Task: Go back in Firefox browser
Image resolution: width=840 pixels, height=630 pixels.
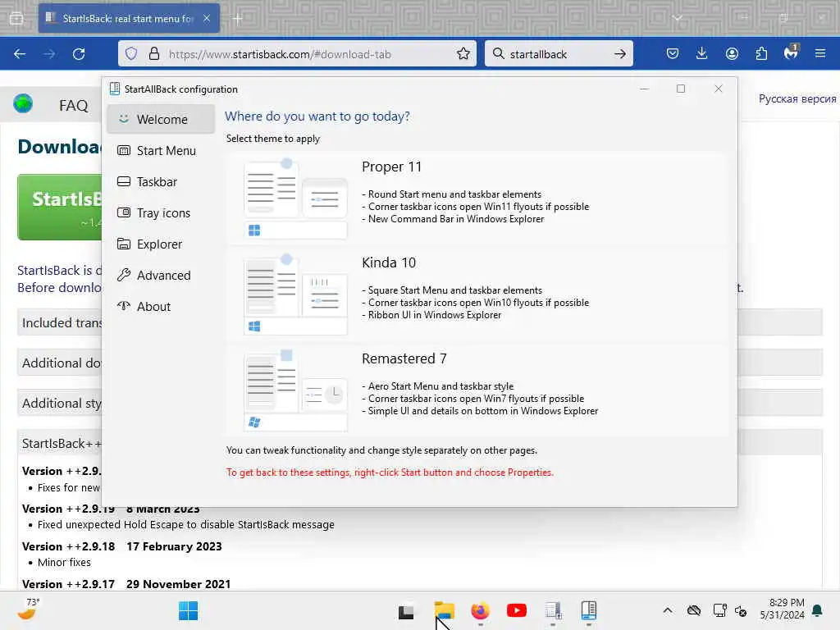Action: [x=20, y=53]
